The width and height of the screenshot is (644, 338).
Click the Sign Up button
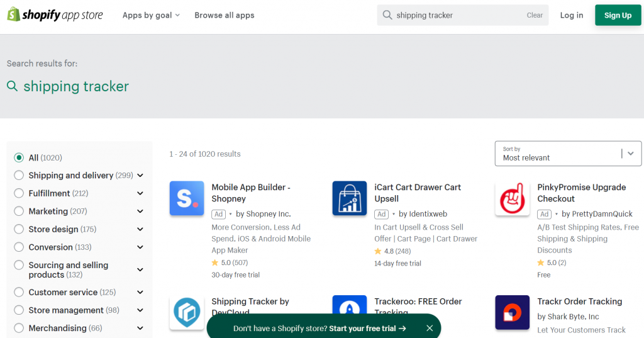618,15
